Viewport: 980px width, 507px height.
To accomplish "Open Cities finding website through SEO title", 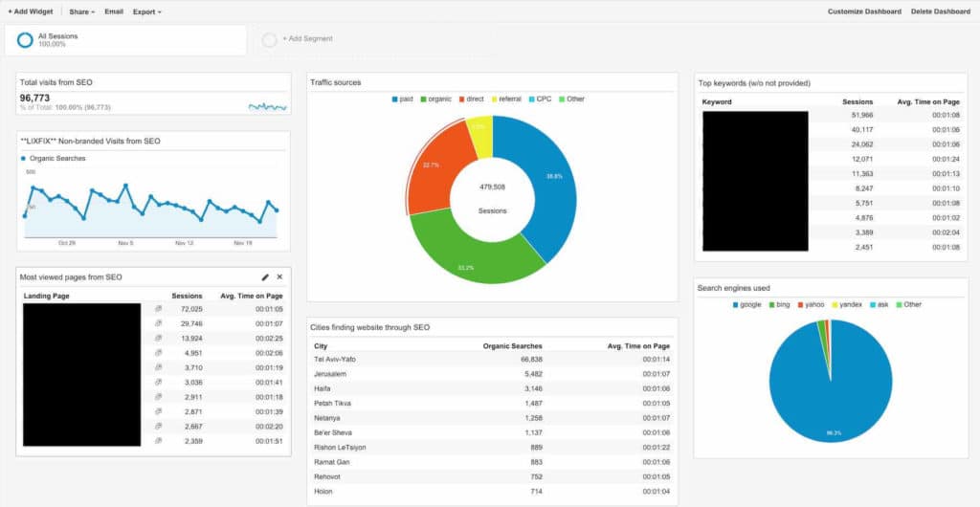I will pos(370,327).
